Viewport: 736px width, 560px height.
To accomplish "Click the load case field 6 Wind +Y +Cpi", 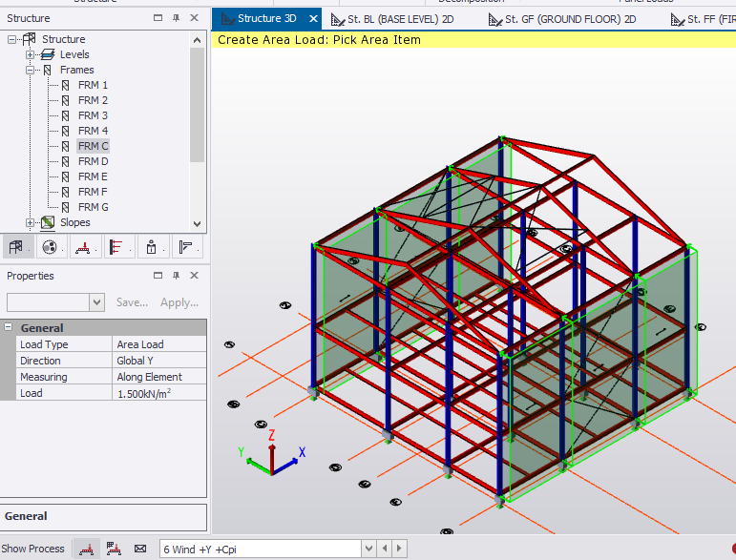I will click(261, 549).
